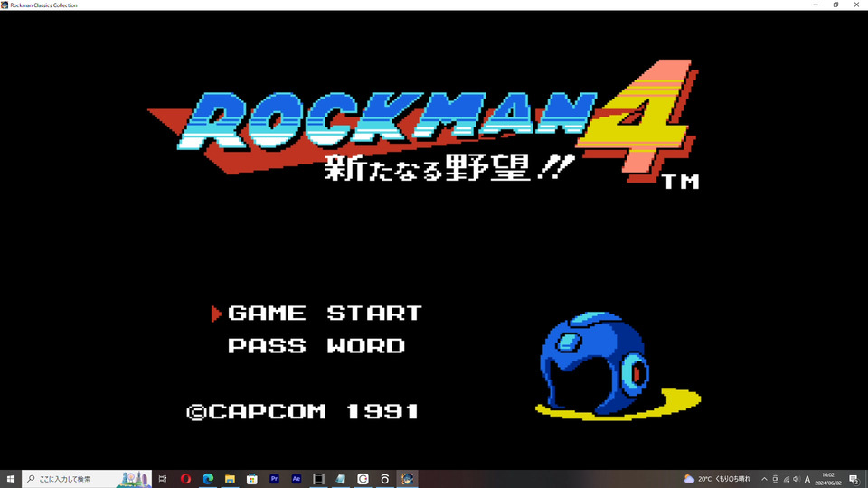Toggle the IME input mode indicator A
Image resolution: width=868 pixels, height=488 pixels.
point(807,479)
